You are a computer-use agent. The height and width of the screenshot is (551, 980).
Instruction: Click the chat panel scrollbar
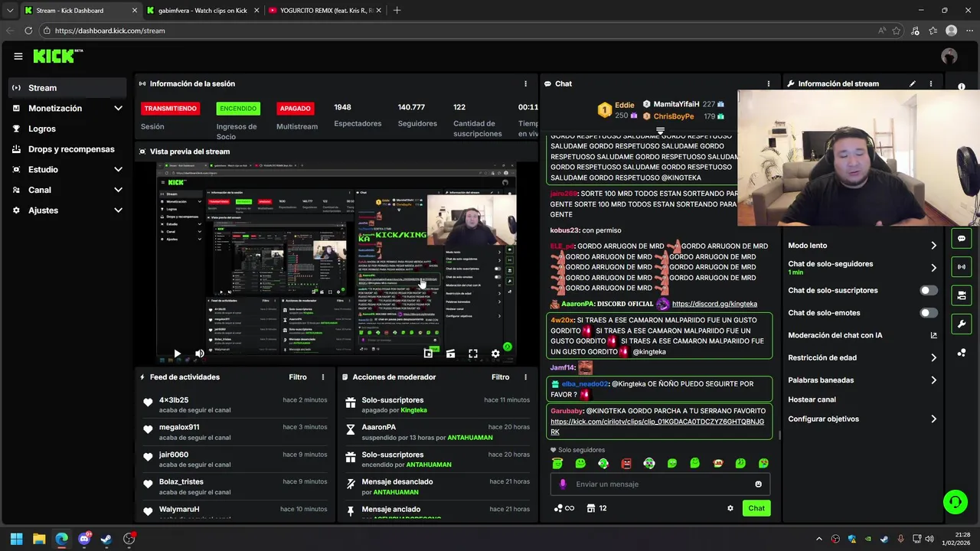[x=779, y=435]
